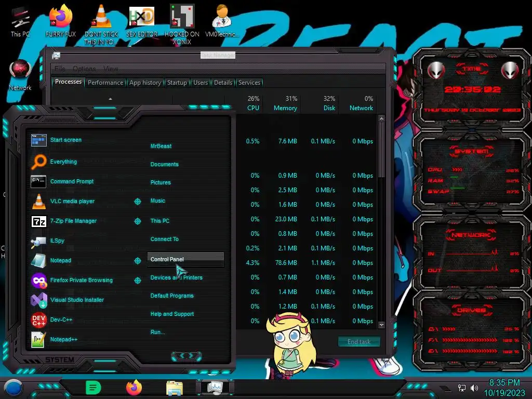The image size is (532, 399).
Task: Open the VM0Technic desktop shortcut
Action: pos(222,21)
